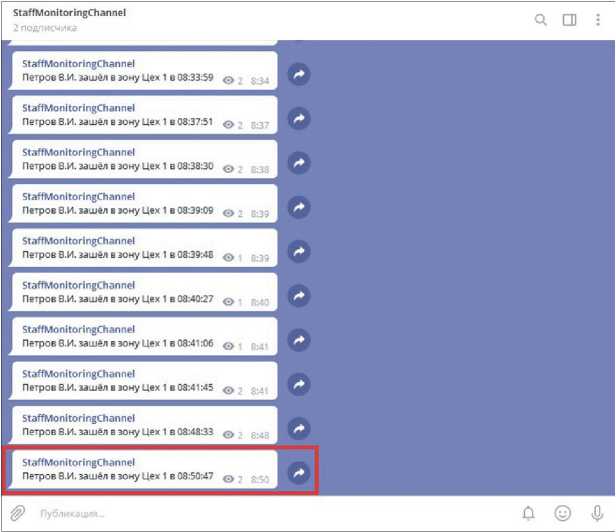Click sender name on the 08:41:45 message
The height and width of the screenshot is (532, 616).
click(x=78, y=374)
